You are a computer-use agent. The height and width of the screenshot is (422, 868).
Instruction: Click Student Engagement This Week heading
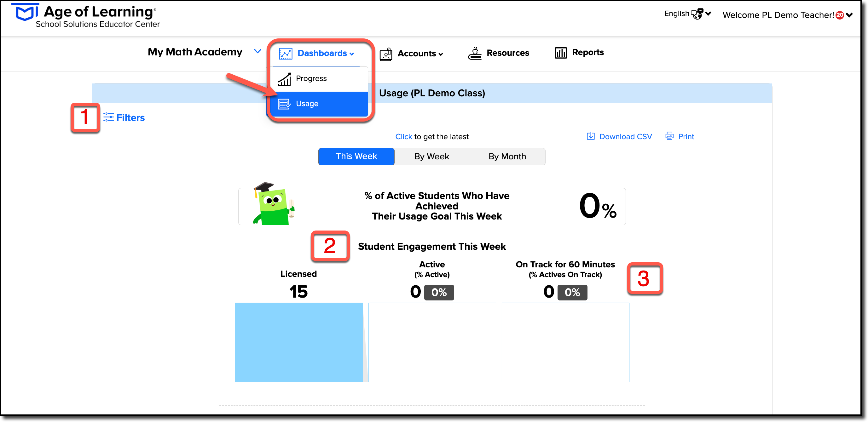pyautogui.click(x=432, y=247)
